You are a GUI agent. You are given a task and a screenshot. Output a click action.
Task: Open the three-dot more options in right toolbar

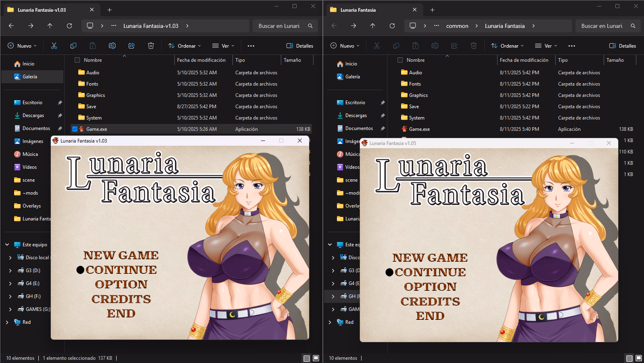point(572,46)
